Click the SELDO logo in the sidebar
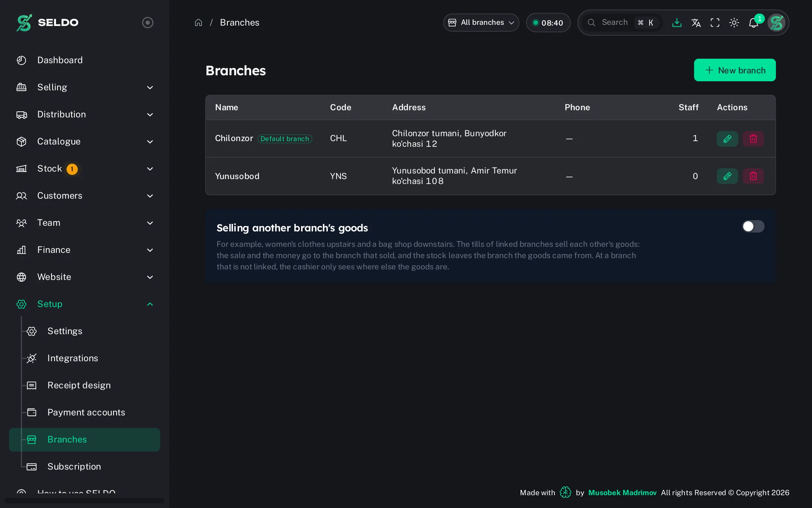This screenshot has width=812, height=508. [x=47, y=23]
